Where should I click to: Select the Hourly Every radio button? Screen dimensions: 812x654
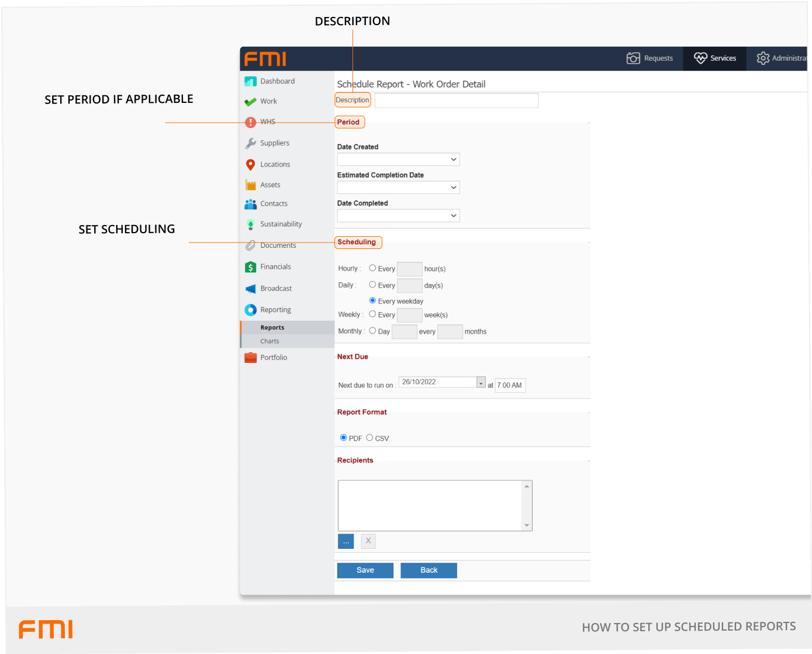tap(372, 268)
